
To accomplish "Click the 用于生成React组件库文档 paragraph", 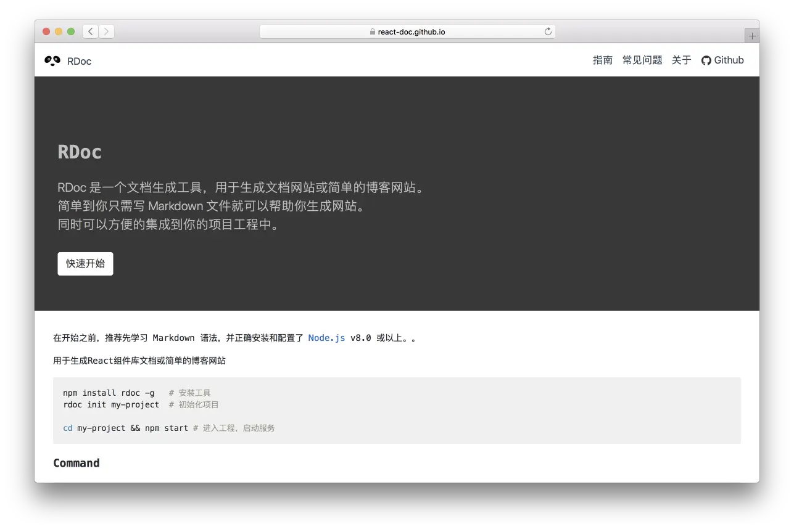I will click(139, 361).
